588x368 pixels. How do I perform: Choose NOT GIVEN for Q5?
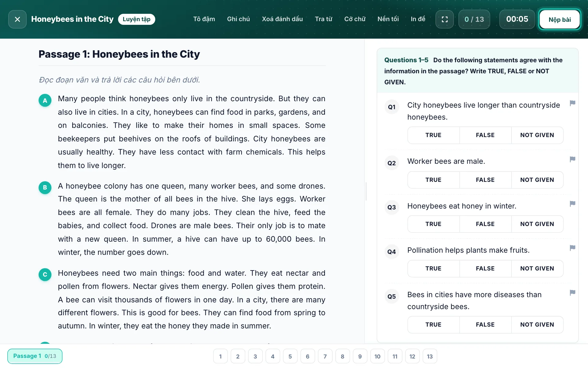pos(537,325)
